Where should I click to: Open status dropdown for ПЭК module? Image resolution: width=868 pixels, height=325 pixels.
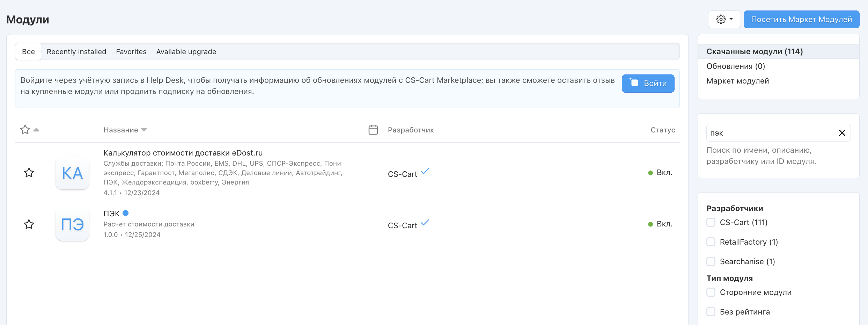tap(660, 224)
